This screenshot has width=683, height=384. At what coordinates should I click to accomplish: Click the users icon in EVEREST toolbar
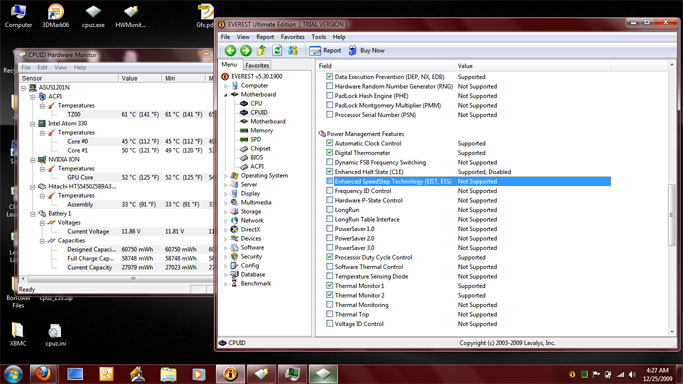coord(293,51)
